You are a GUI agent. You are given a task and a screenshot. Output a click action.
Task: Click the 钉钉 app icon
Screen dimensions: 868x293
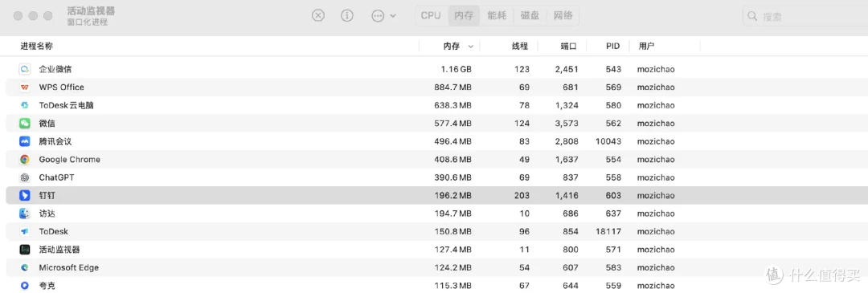pos(24,195)
